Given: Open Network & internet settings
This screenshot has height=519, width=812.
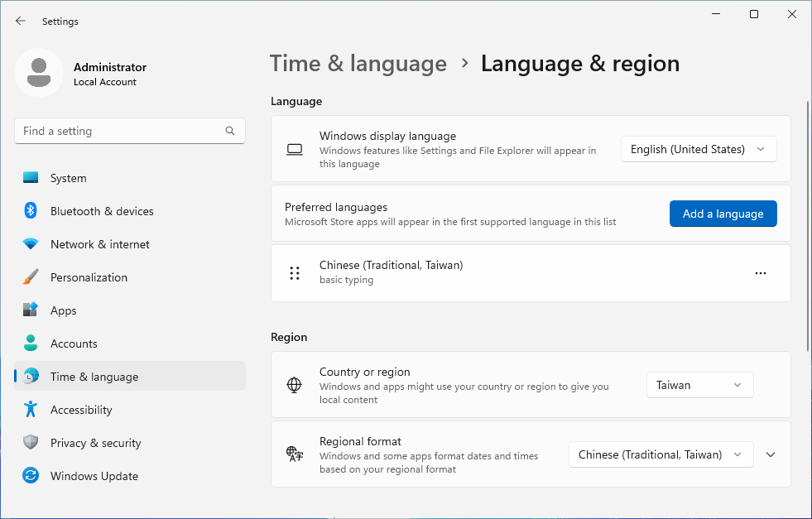Looking at the screenshot, I should coord(129,244).
